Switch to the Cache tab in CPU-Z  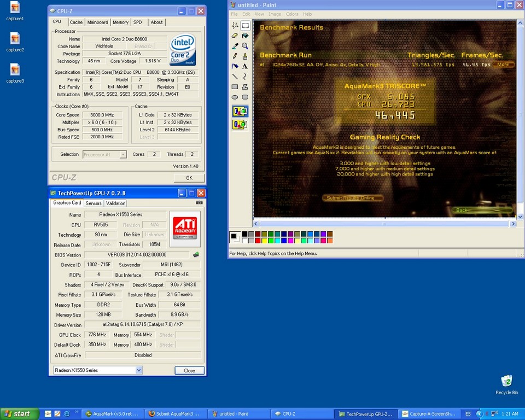pyautogui.click(x=76, y=22)
